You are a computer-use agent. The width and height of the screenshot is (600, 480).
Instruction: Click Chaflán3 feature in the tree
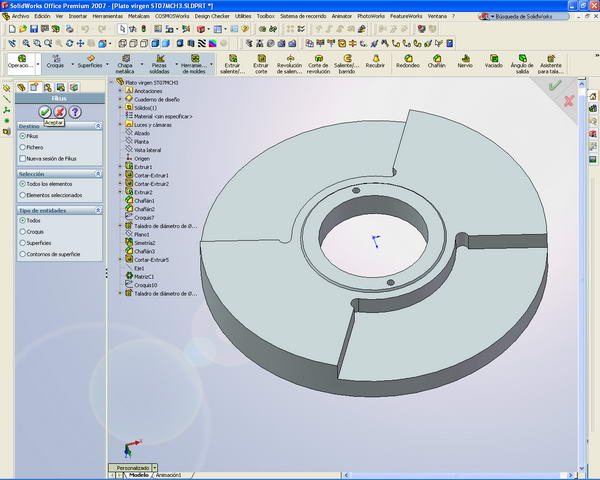146,251
